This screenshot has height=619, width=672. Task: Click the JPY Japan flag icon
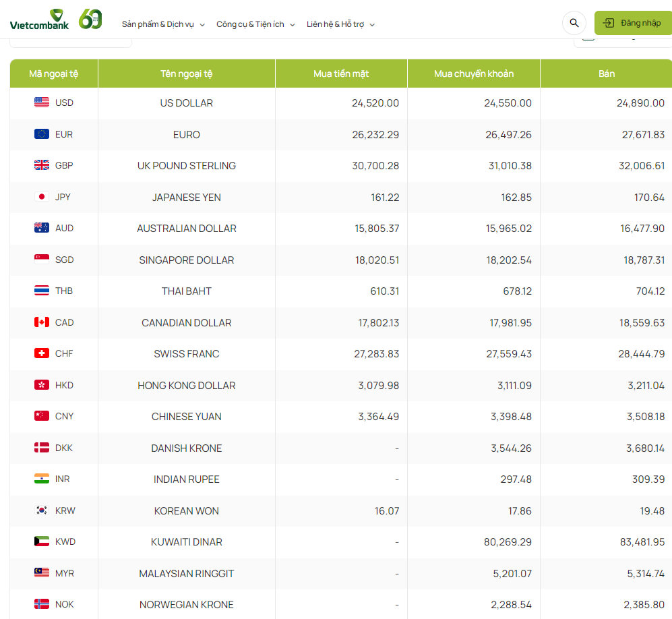42,197
